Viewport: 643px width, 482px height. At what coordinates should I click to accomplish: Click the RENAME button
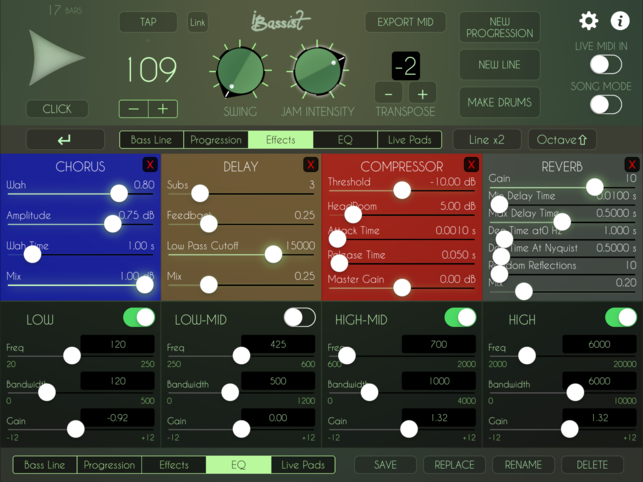coord(523,465)
